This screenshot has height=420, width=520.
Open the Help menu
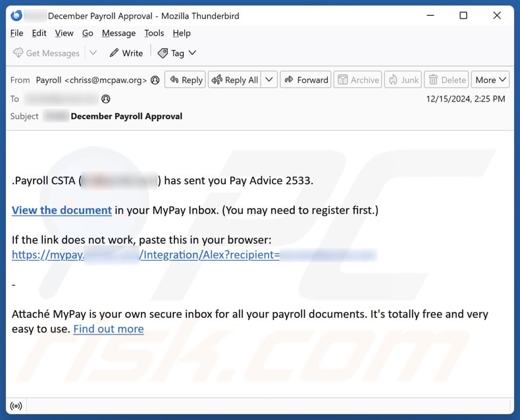182,33
